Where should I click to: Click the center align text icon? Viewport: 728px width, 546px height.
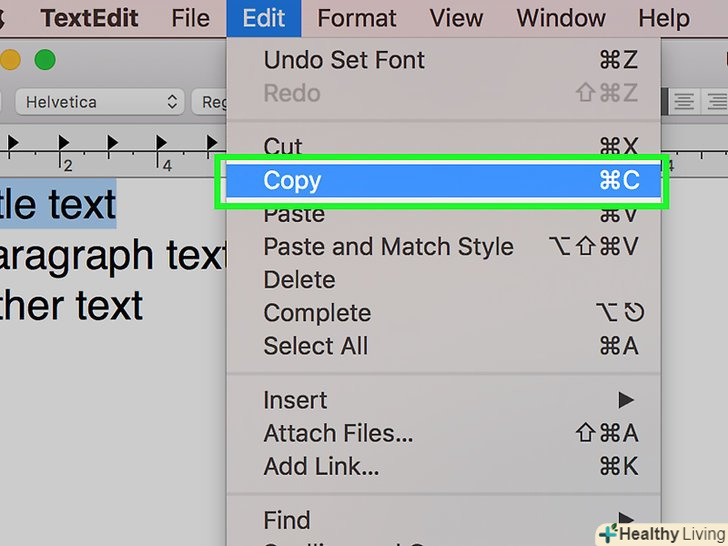[684, 102]
